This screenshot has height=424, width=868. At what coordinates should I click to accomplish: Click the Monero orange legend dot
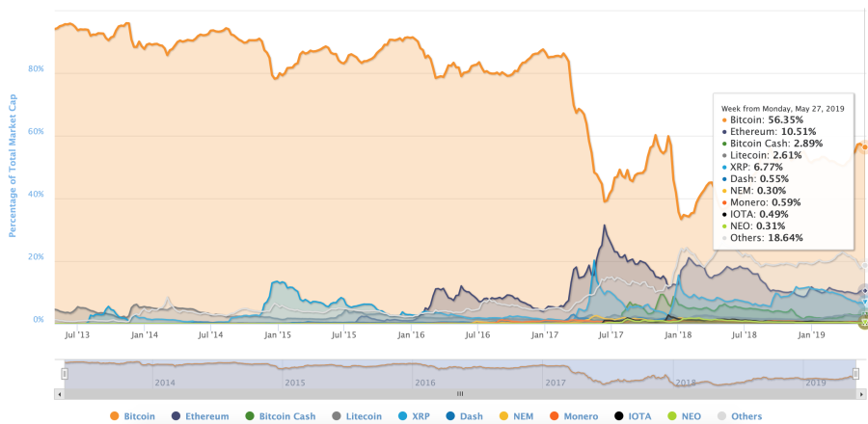[x=554, y=416]
